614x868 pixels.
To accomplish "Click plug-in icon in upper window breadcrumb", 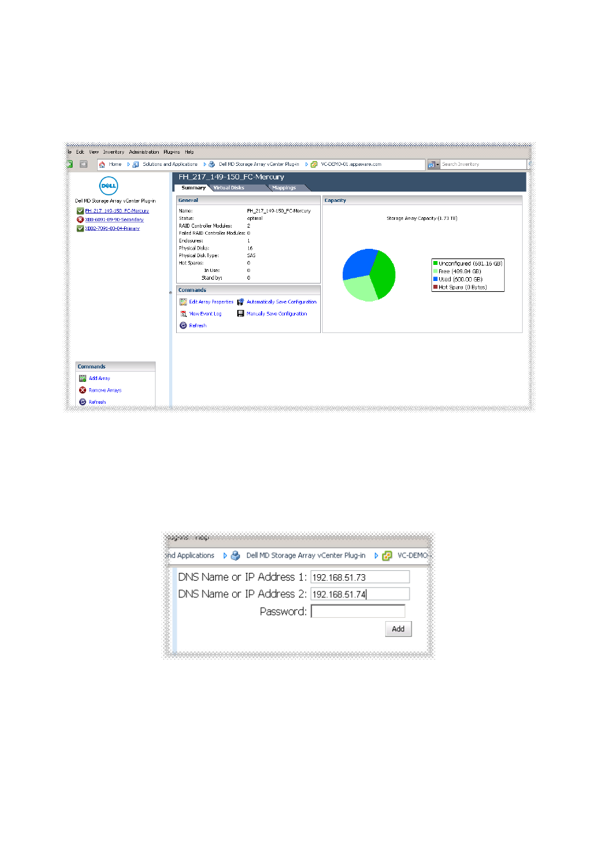I will [x=212, y=165].
